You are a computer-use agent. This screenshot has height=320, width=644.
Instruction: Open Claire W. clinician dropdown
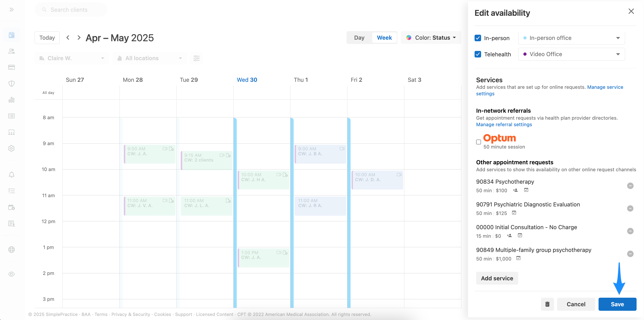pos(72,58)
